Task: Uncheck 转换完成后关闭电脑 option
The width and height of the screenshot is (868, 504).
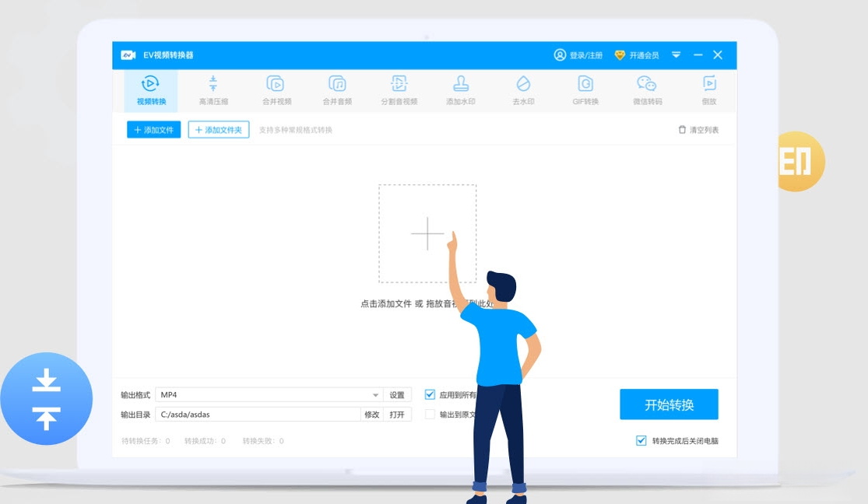Action: pos(641,440)
